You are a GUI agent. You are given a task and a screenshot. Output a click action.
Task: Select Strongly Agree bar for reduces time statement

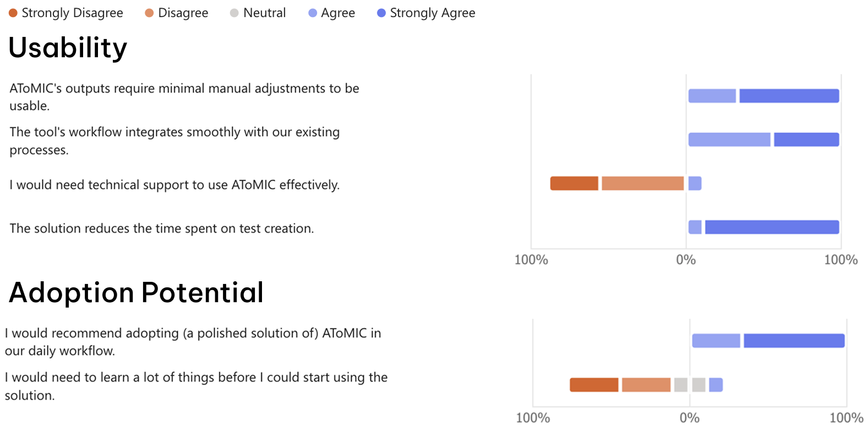772,227
